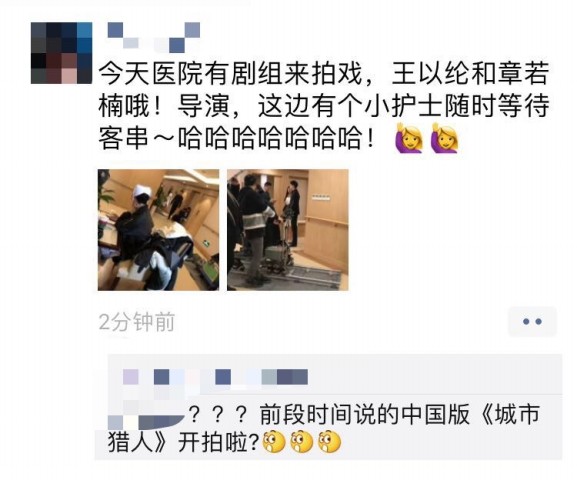Click the first shocked-face emoji in the comment
This screenshot has height=480, width=577.
(273, 441)
